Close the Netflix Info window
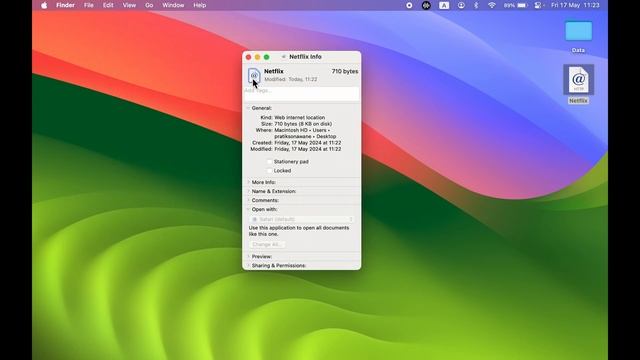Viewport: 640px width, 360px height. [x=249, y=57]
